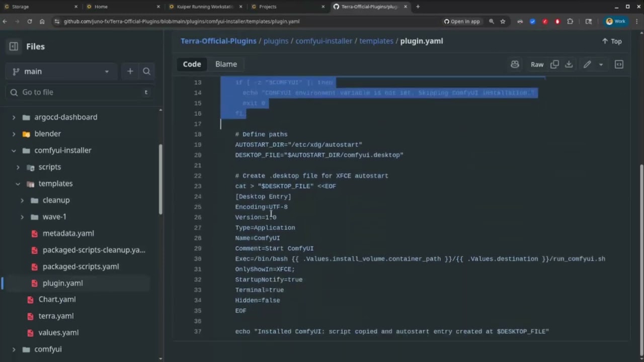Image resolution: width=644 pixels, height=362 pixels.
Task: Open values.yaml in file tree
Action: pyautogui.click(x=58, y=332)
